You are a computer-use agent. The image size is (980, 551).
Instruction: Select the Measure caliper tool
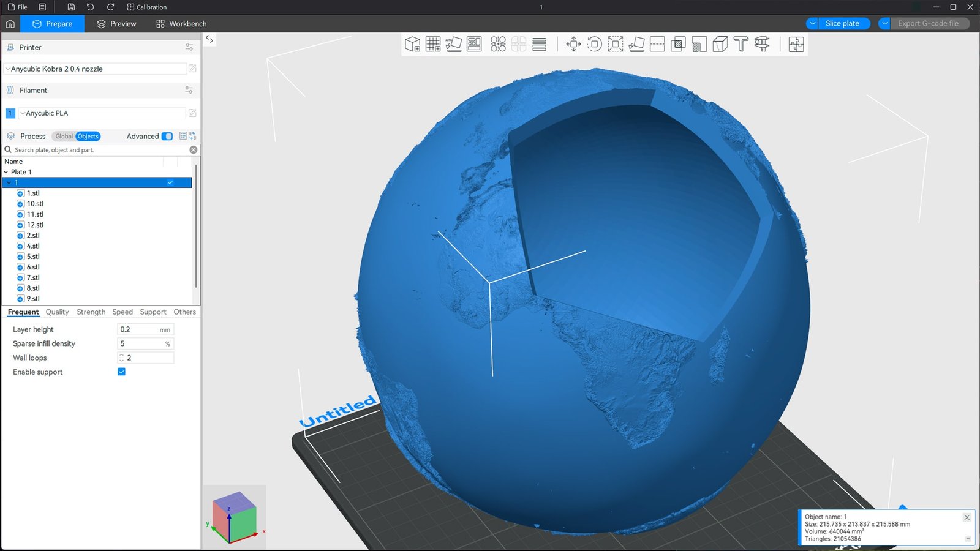tap(762, 44)
